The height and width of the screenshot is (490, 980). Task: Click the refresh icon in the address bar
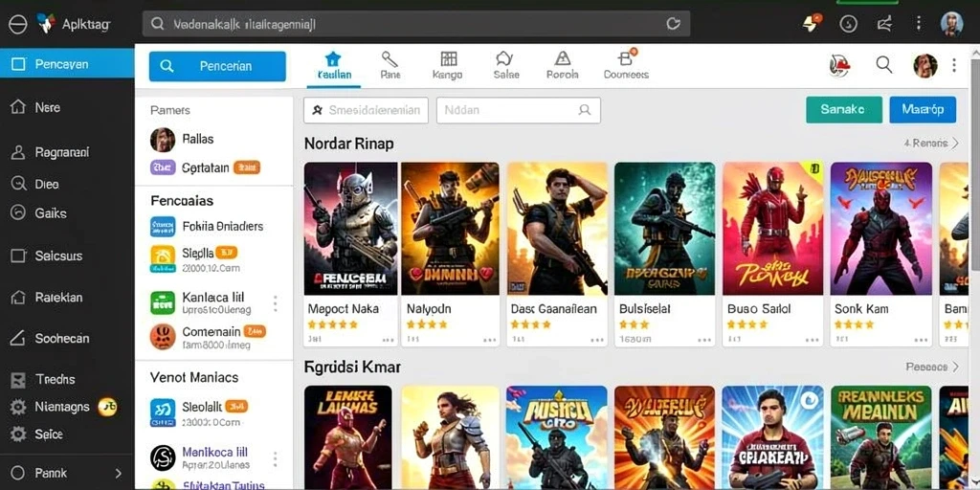pos(673,24)
